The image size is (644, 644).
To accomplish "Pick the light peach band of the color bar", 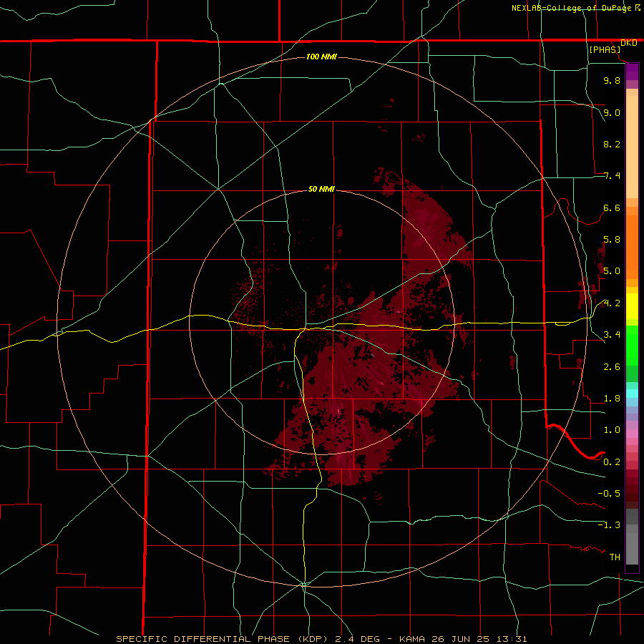I will [x=632, y=147].
